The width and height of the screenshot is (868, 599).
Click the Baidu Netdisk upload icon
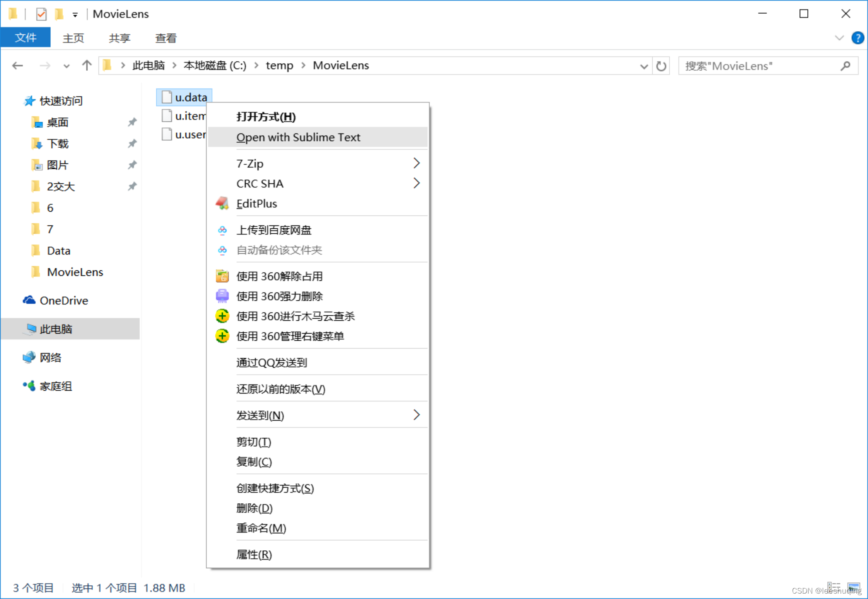(x=222, y=230)
